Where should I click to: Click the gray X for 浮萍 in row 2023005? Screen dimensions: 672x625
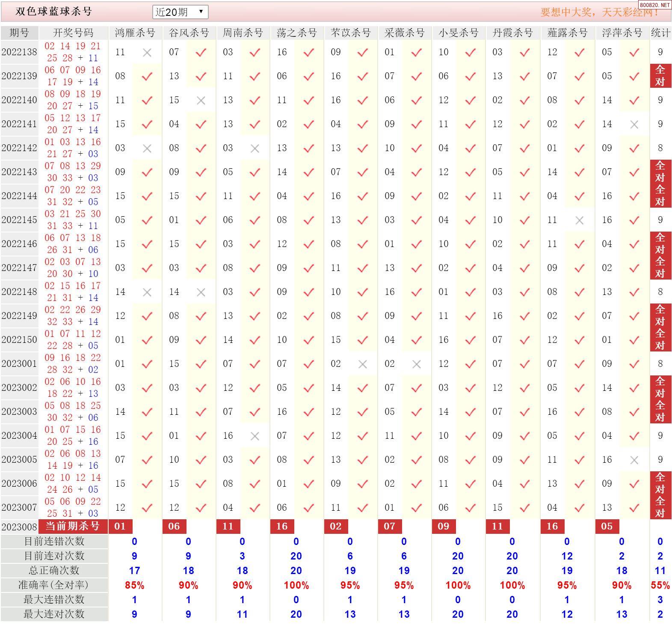[x=634, y=460]
